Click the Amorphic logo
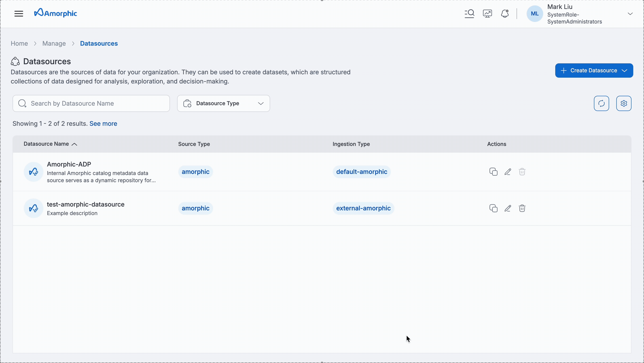This screenshot has height=363, width=644. [x=55, y=13]
